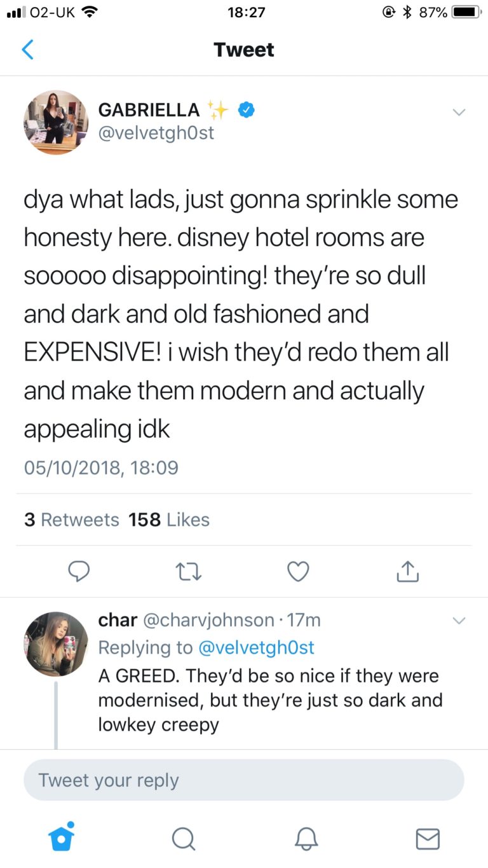Open the Search tab

[184, 839]
